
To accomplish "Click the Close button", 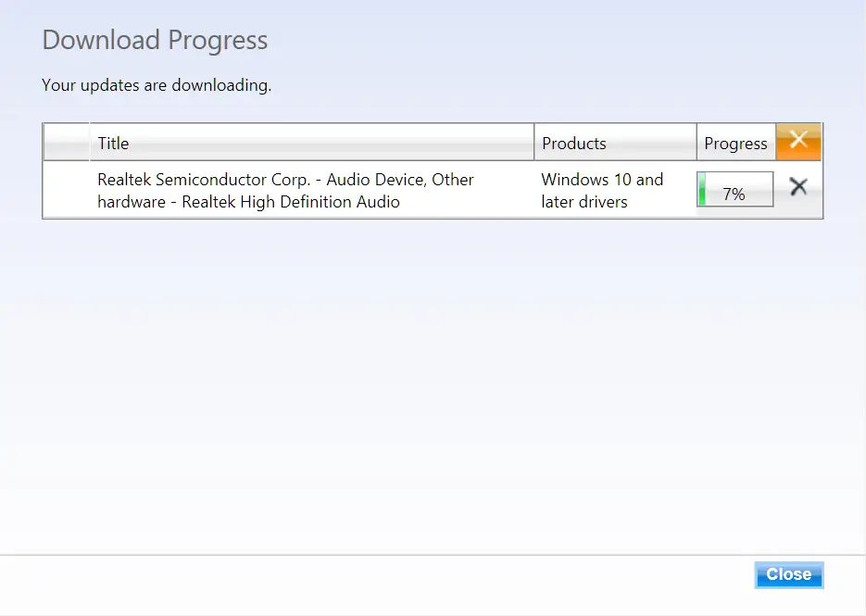I will tap(789, 574).
